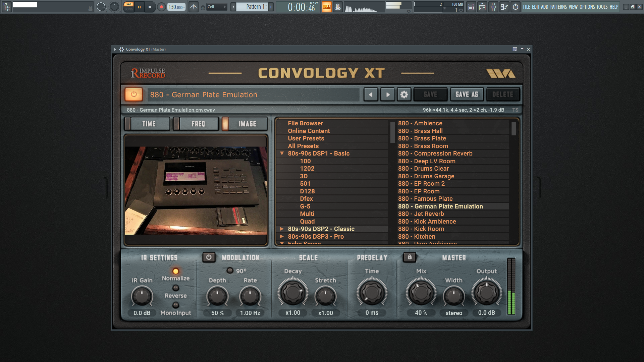Expand the 80s-90s DSP2 - Classic folder
This screenshot has width=644, height=362.
[282, 229]
